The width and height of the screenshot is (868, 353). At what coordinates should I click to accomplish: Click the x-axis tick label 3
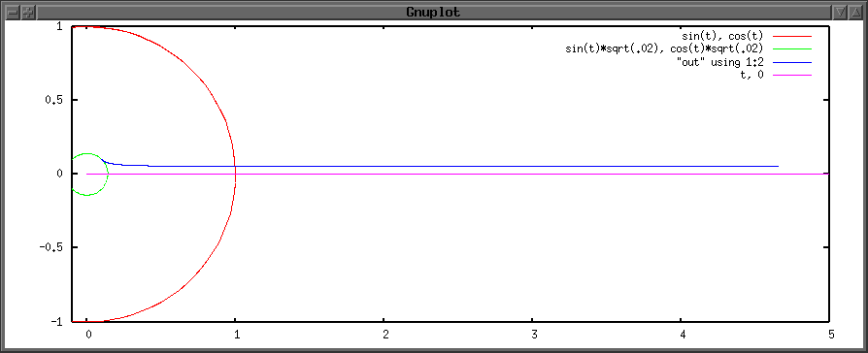pyautogui.click(x=532, y=335)
